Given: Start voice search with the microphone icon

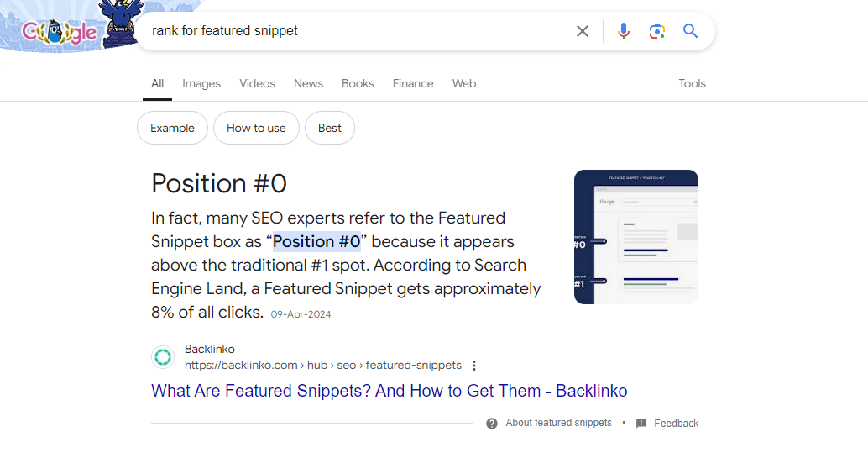Looking at the screenshot, I should point(624,31).
